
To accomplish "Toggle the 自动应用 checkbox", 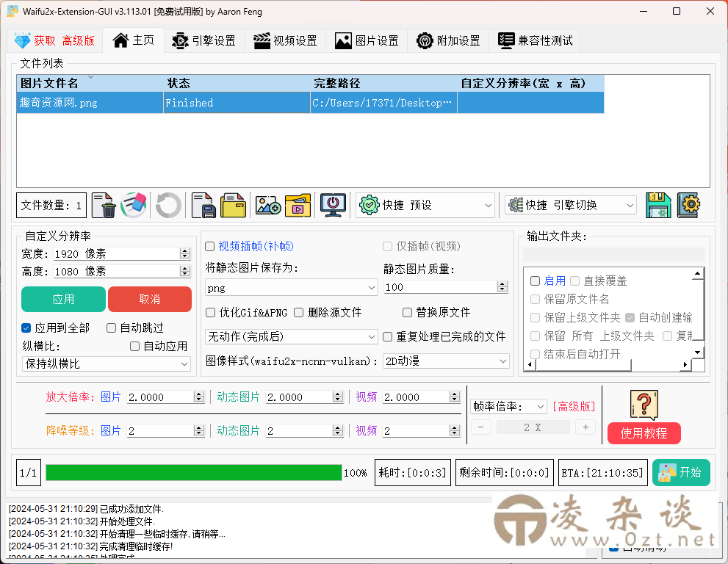I will [134, 347].
